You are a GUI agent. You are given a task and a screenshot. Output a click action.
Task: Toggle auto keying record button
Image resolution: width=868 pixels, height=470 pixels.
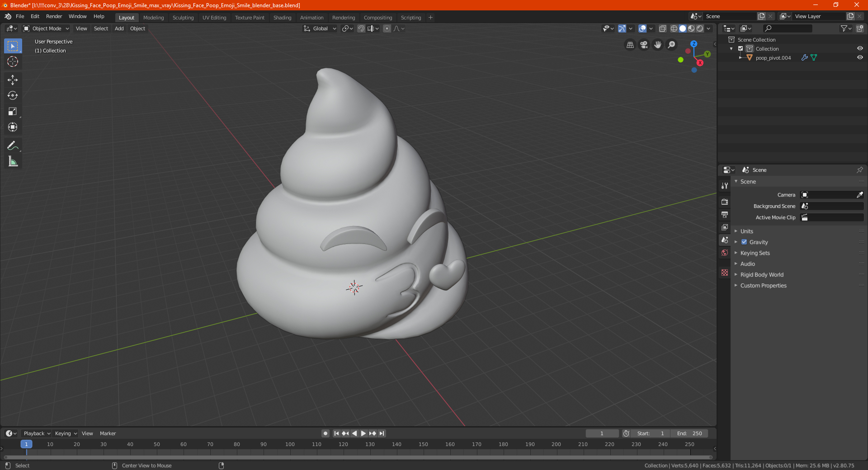tap(325, 433)
